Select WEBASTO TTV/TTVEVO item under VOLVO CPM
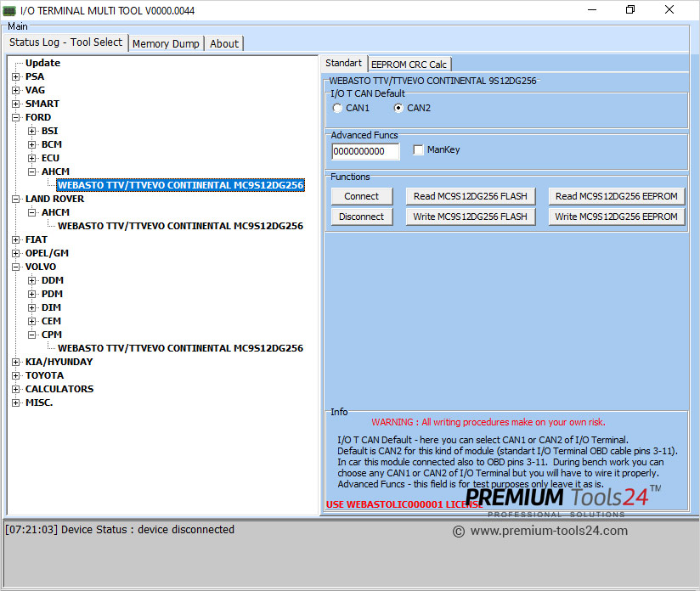The image size is (700, 591). (180, 348)
